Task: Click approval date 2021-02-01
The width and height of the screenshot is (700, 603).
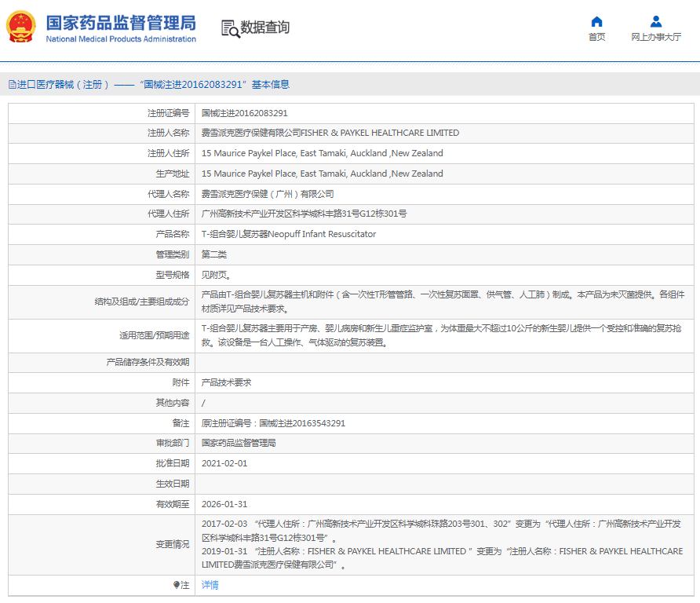Action: coord(224,463)
